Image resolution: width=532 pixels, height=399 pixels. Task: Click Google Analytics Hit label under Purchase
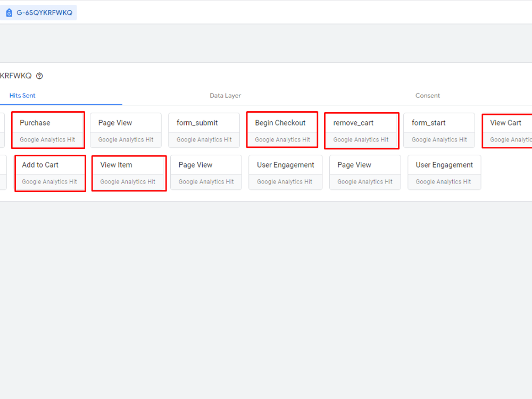coord(48,139)
